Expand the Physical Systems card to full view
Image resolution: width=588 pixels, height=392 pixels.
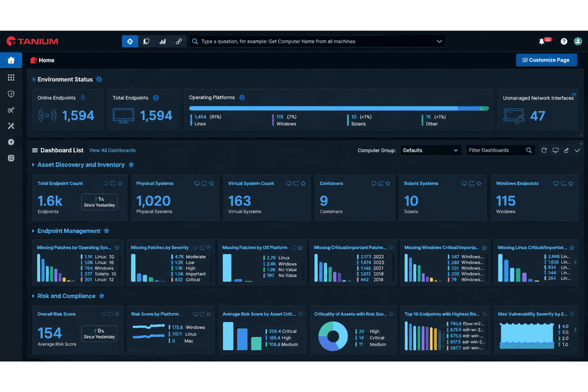coord(204,183)
